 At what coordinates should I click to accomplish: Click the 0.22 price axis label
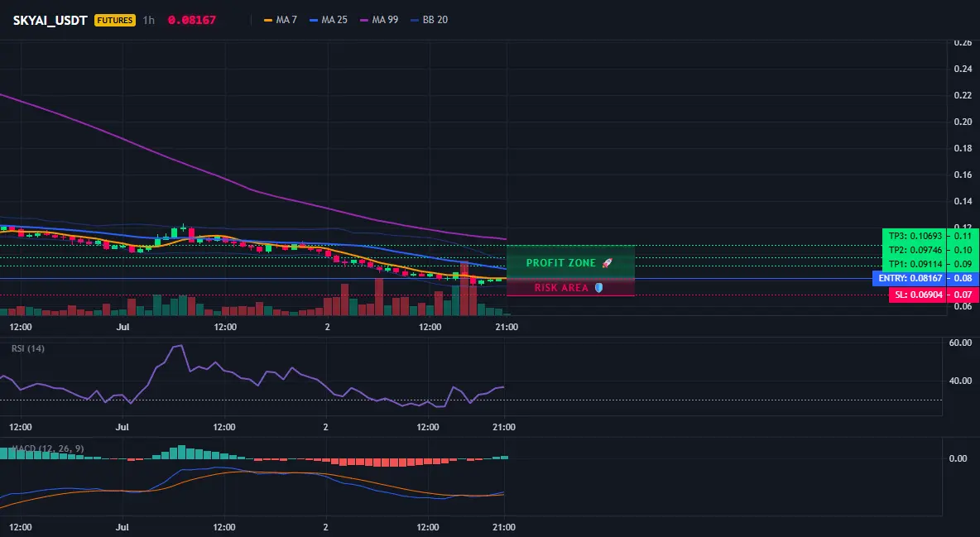coord(963,95)
